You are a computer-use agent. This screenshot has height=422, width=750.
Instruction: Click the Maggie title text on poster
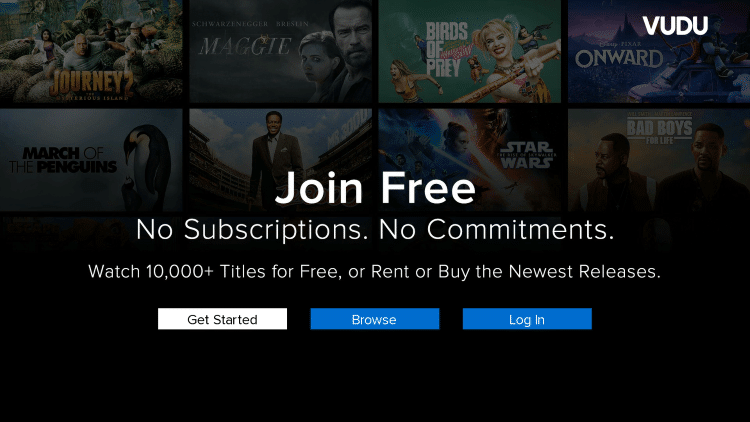pyautogui.click(x=245, y=46)
